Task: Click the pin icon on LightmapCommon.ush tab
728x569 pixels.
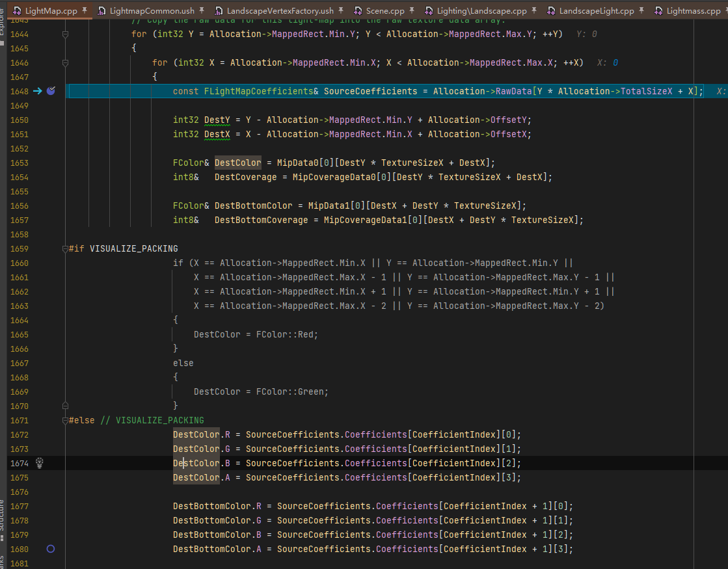Action: coord(202,10)
